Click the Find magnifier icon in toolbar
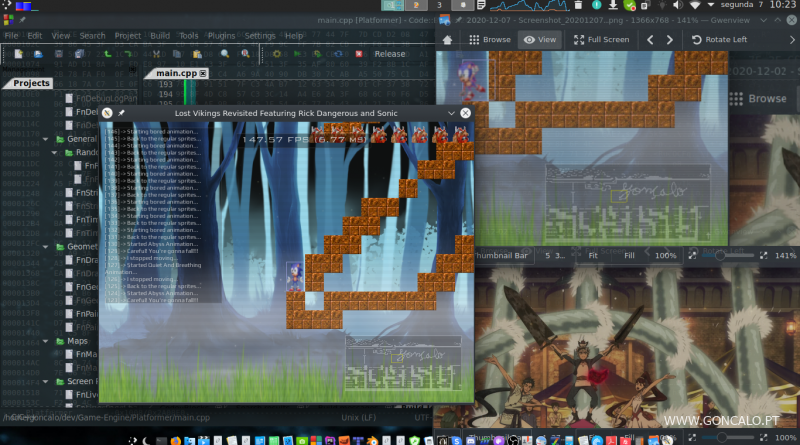This screenshot has height=445, width=800. click(x=225, y=54)
